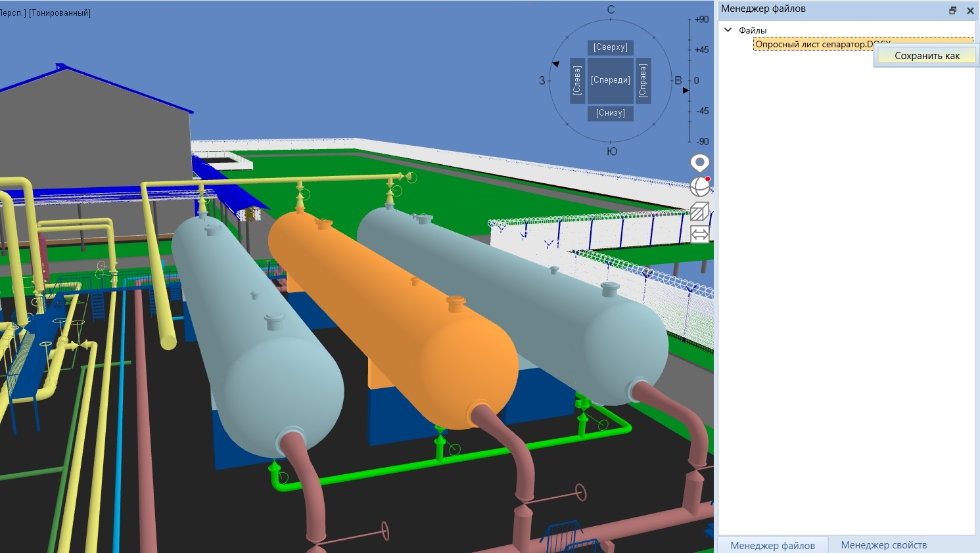Select the [Сверху] top view face
The height and width of the screenshot is (553, 980).
pyautogui.click(x=610, y=47)
